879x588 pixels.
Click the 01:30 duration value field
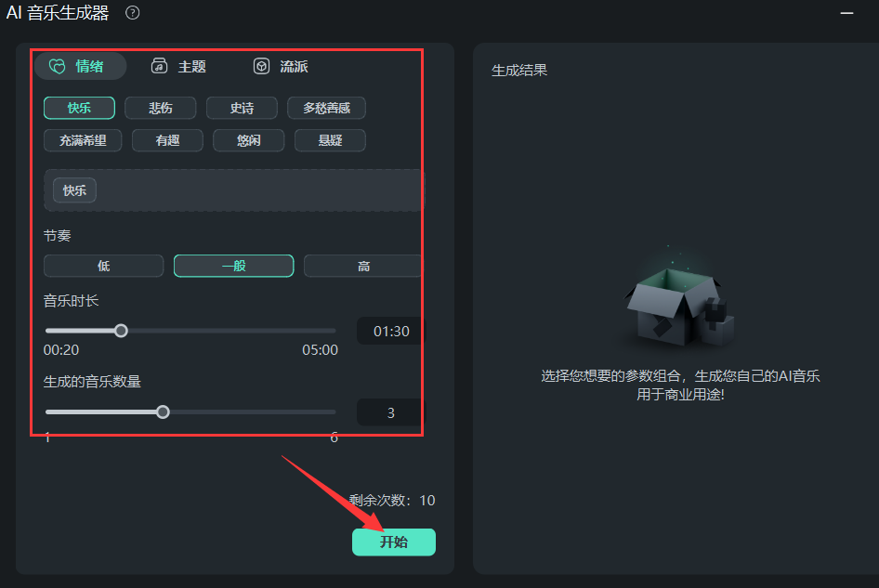click(x=388, y=330)
